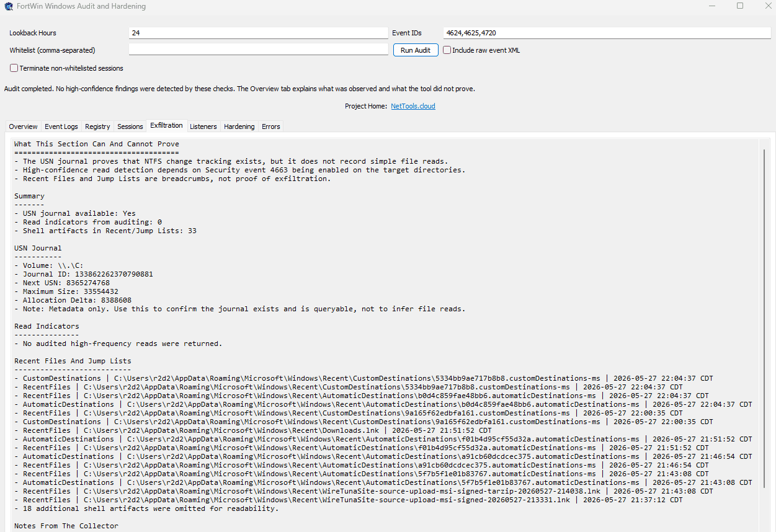The image size is (776, 532).
Task: Click the Event IDs input field
Action: [x=607, y=33]
